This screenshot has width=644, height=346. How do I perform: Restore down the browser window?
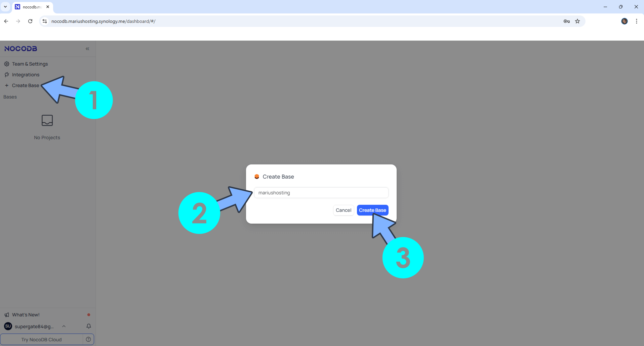[x=621, y=7]
